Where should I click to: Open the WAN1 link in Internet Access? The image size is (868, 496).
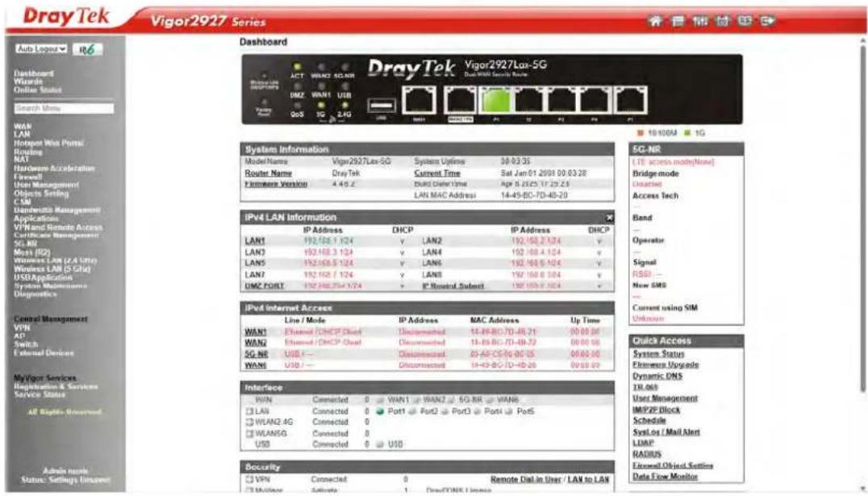click(x=256, y=332)
